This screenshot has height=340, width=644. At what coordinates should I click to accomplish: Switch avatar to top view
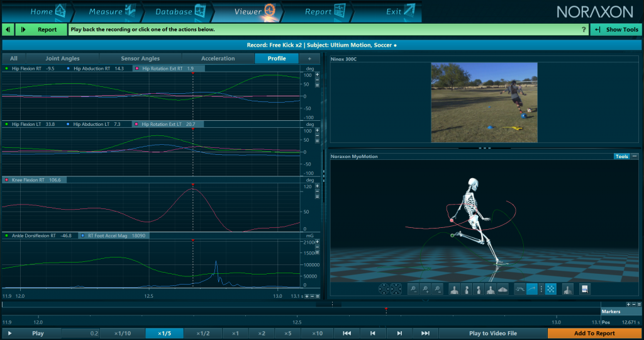(x=502, y=290)
